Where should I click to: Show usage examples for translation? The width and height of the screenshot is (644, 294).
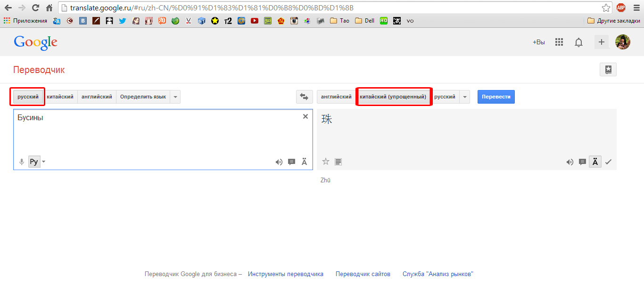pos(583,162)
